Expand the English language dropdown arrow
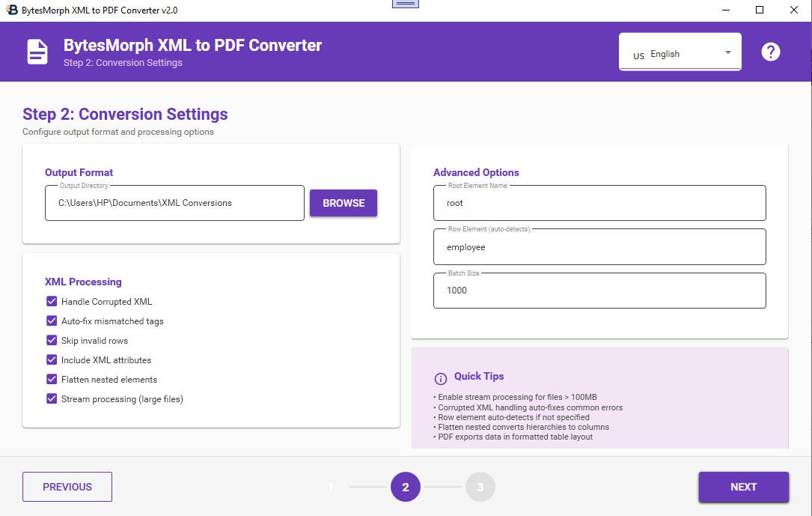 point(727,52)
